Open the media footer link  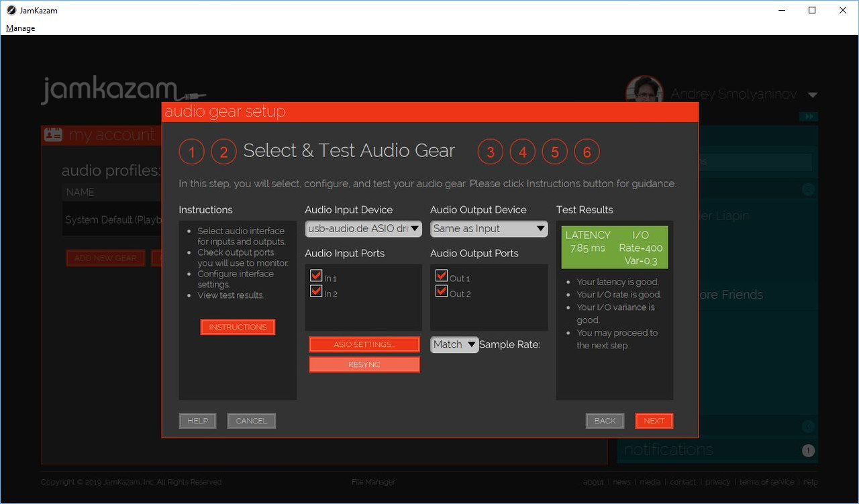[650, 482]
